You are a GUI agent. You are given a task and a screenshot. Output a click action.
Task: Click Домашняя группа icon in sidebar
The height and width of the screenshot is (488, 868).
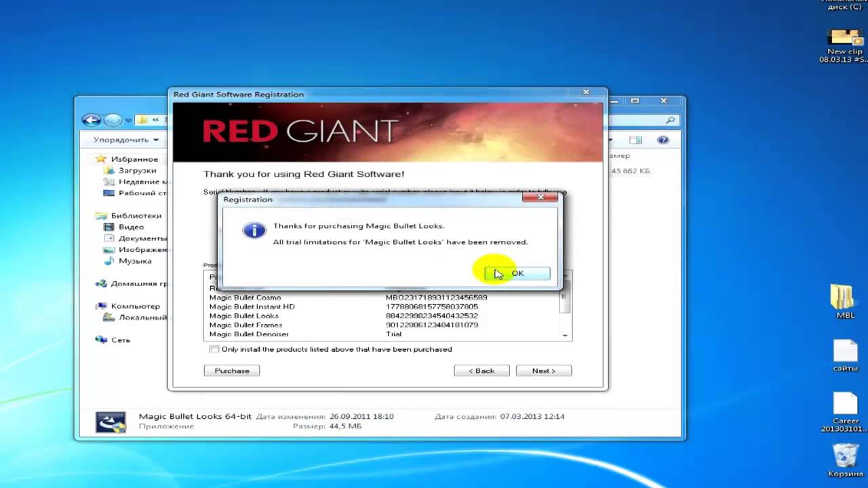[101, 283]
